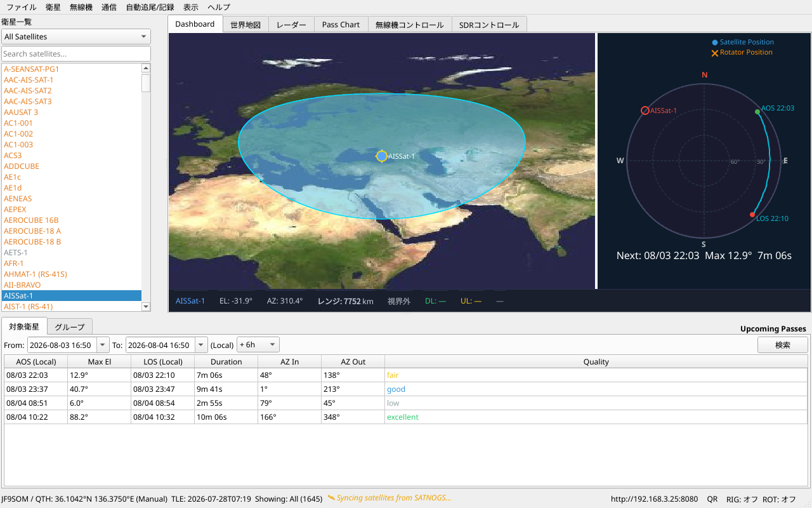This screenshot has height=508, width=812.
Task: Click the syncing SATNOGS status icon
Action: point(331,498)
